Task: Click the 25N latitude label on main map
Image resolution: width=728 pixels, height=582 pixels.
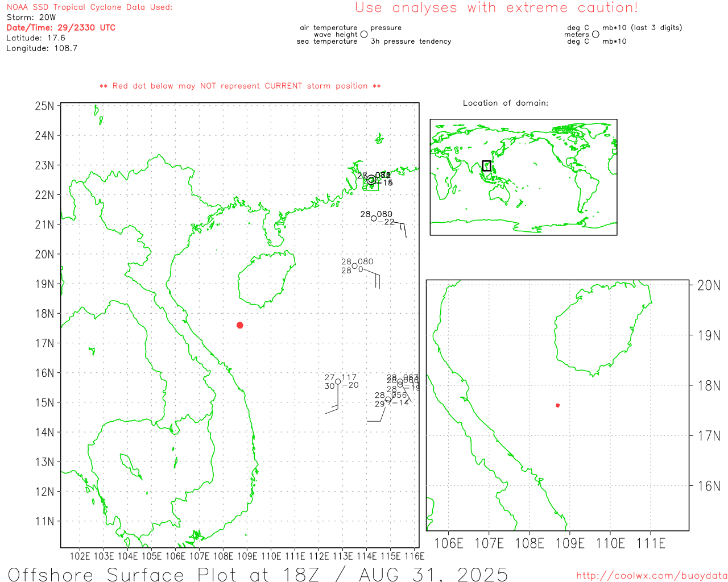Action: coord(44,106)
